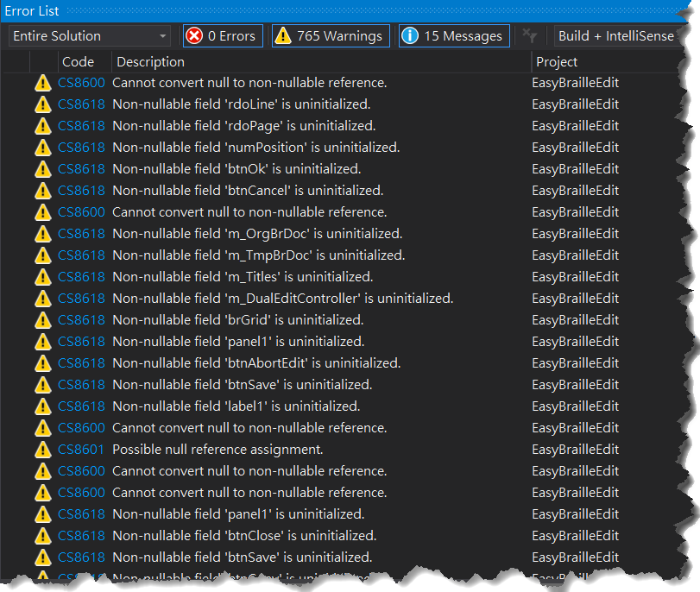
Task: Click EasyBrailleEdit project cell in 'm_Titles' row
Action: pyautogui.click(x=575, y=276)
